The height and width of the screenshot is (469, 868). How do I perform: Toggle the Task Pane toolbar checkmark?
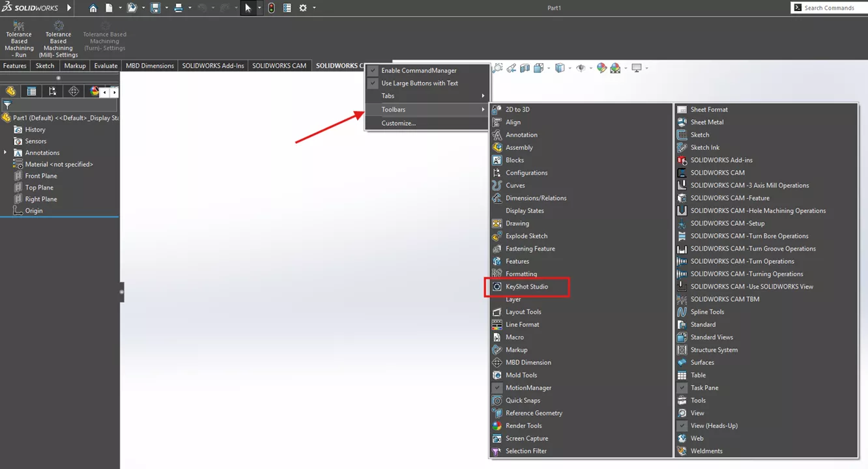[x=682, y=388]
